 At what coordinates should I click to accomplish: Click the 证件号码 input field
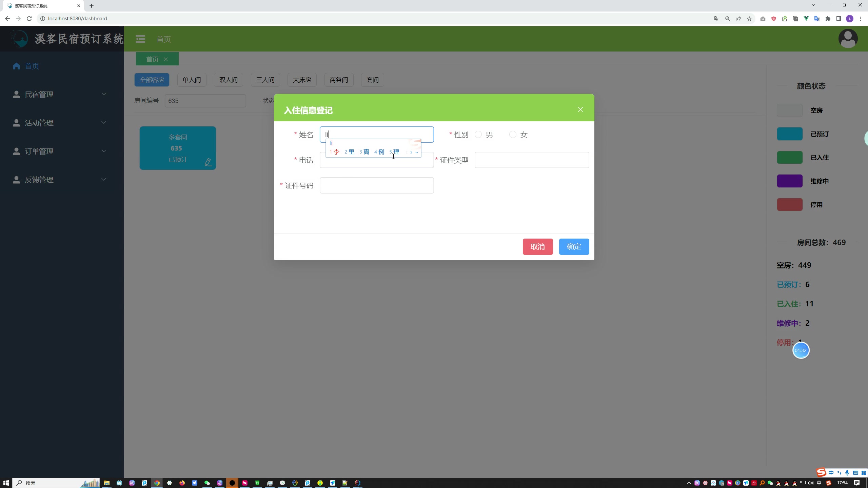pos(376,185)
